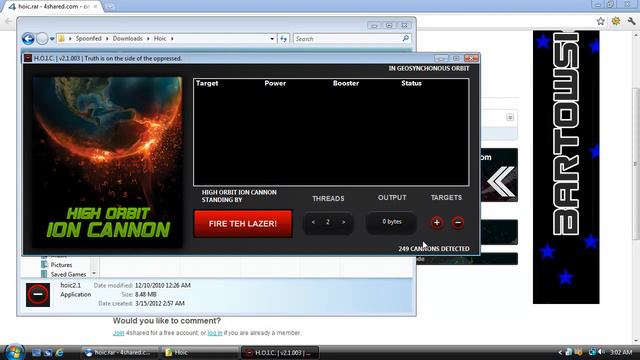640x360 pixels.
Task: Click the hoic2.1 application icon in details pane
Action: tap(38, 295)
